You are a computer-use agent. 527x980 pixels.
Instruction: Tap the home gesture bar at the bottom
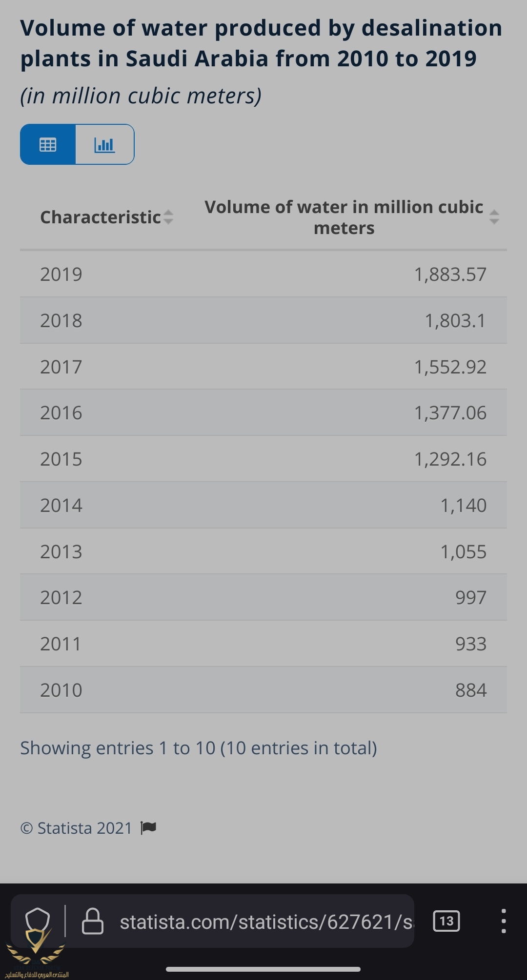coord(263,969)
